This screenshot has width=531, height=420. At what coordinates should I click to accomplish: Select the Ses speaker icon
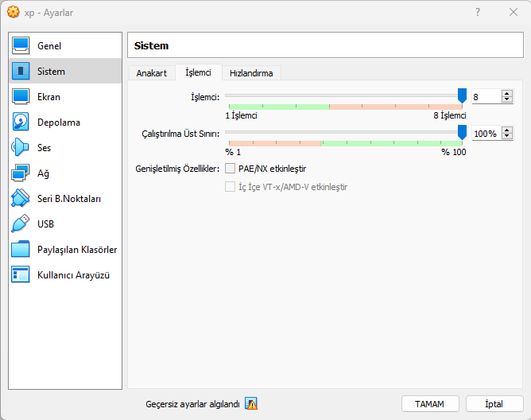click(21, 148)
